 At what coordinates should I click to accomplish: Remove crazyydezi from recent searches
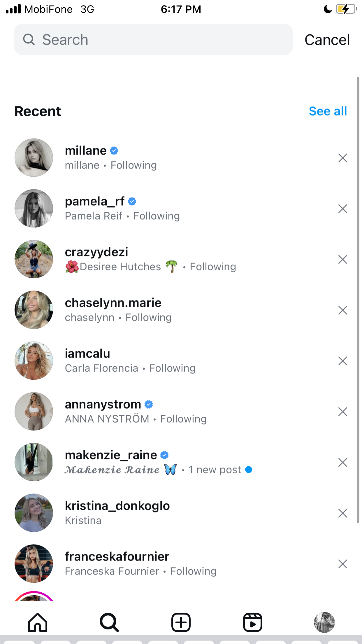click(343, 259)
